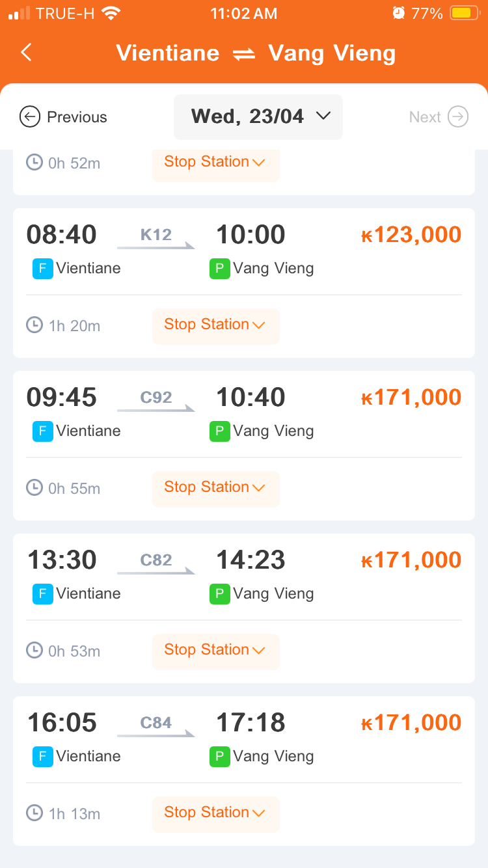Expand Stop Station for the 0h 52m train

coord(216,164)
